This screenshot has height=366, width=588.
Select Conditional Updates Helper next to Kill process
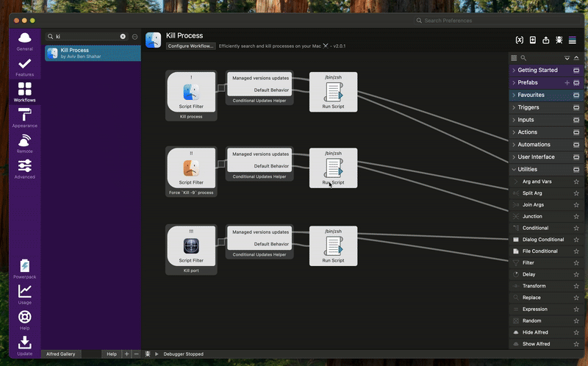coord(259,87)
